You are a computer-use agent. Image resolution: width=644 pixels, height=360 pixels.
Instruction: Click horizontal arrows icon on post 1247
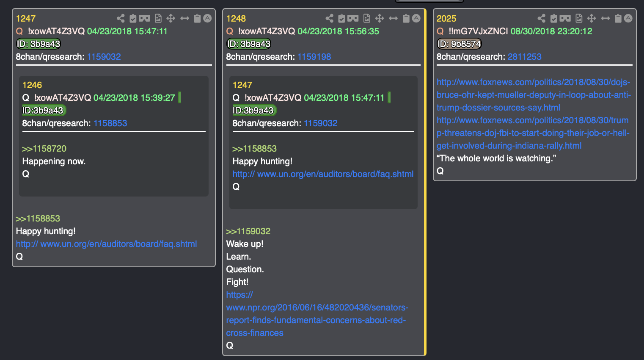[x=184, y=18]
